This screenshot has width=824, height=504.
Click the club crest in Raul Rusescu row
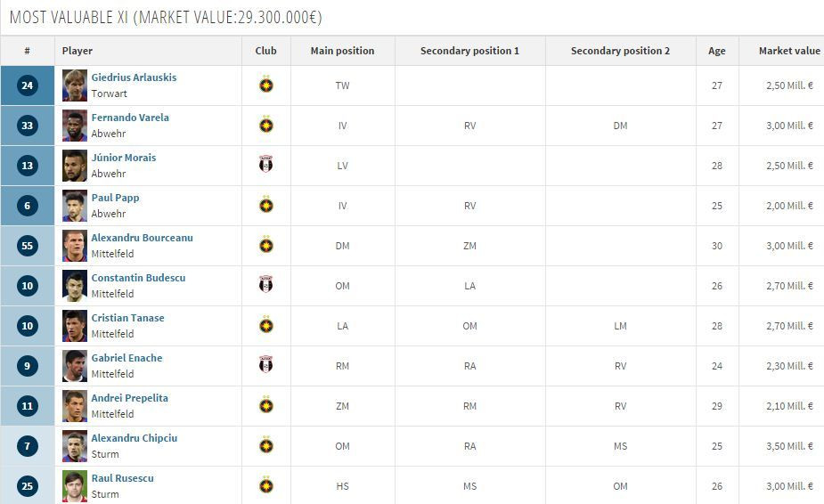(265, 486)
